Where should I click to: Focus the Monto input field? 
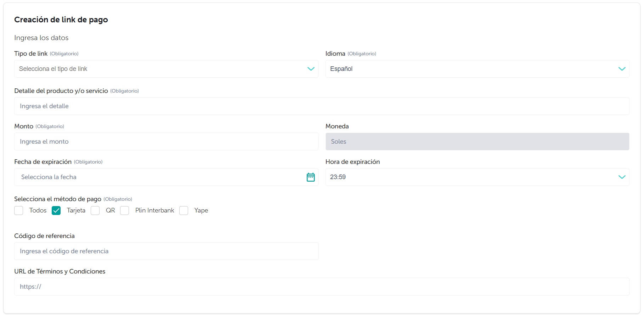click(x=166, y=142)
